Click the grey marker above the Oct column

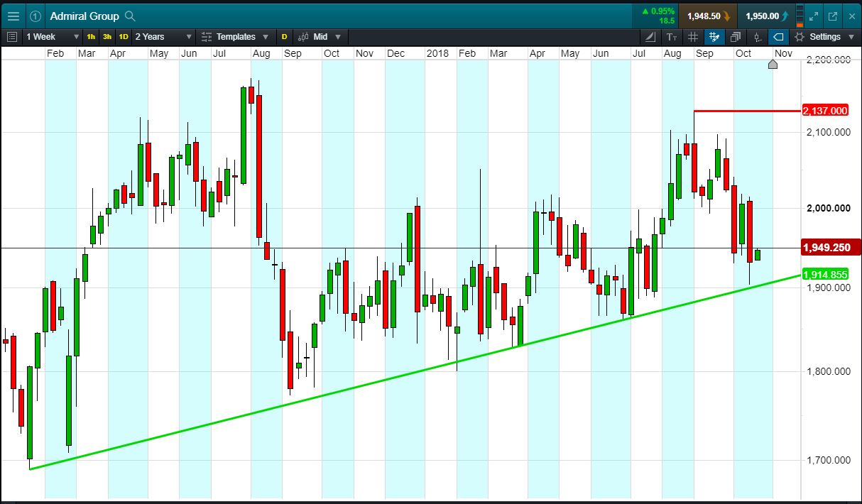click(773, 65)
